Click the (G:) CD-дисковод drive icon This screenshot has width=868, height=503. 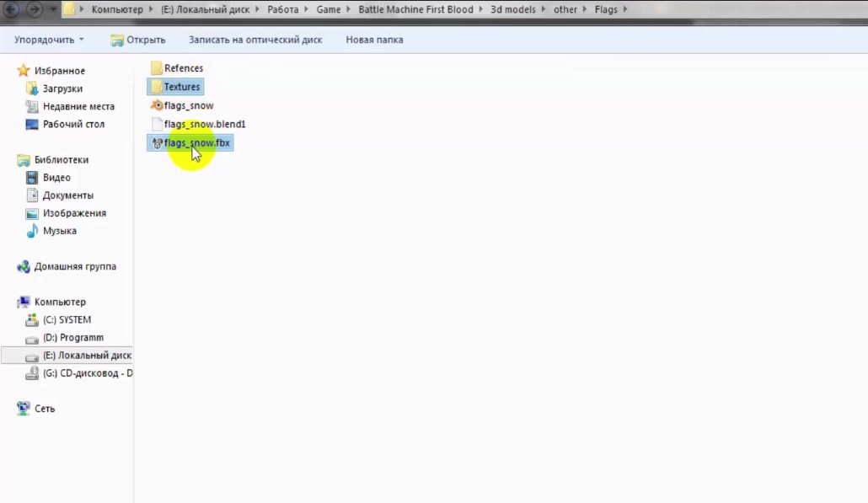(x=32, y=373)
